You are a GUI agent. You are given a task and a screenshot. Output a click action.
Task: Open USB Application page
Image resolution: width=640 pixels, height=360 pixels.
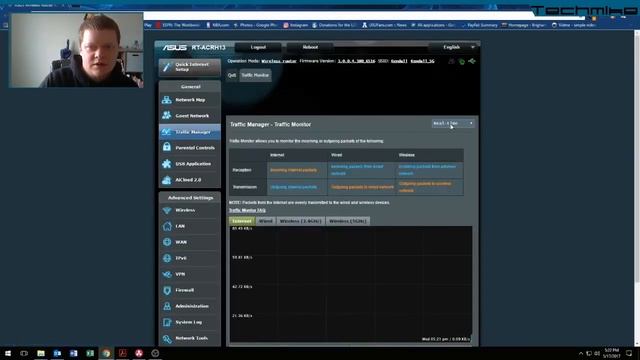[190, 164]
